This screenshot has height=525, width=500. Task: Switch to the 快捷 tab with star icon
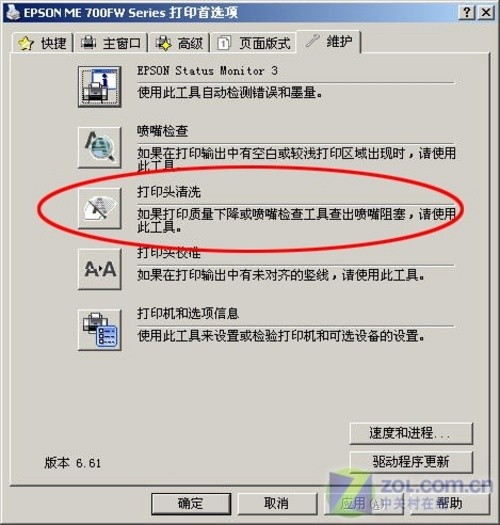click(x=43, y=43)
